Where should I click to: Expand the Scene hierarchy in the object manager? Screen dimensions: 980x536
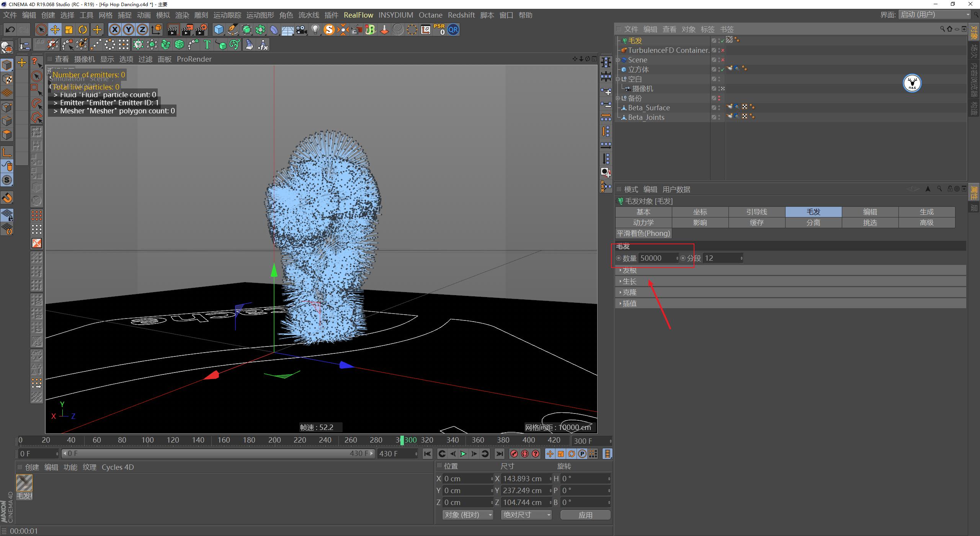[x=618, y=60]
